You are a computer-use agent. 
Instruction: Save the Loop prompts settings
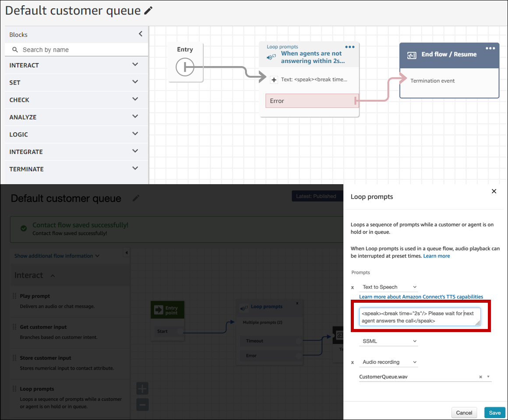[494, 413]
